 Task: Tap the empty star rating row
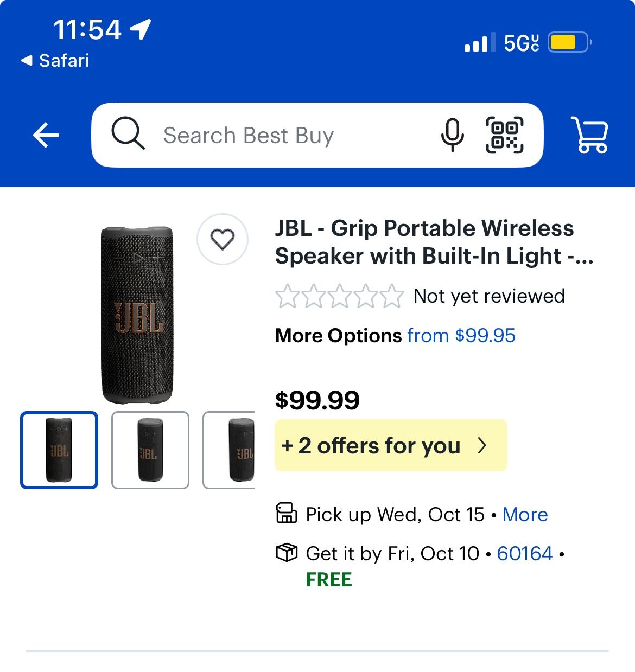tap(340, 296)
